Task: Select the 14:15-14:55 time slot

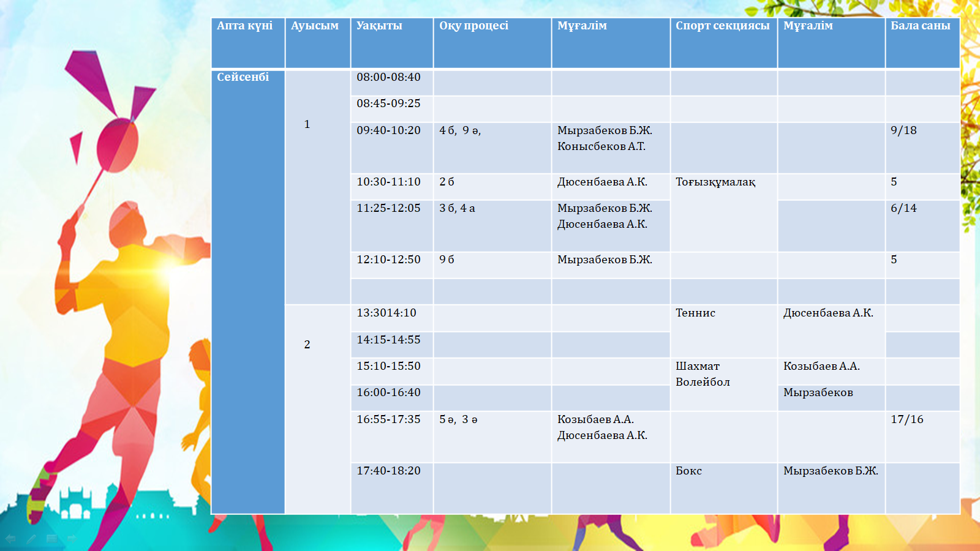Action: coord(392,345)
